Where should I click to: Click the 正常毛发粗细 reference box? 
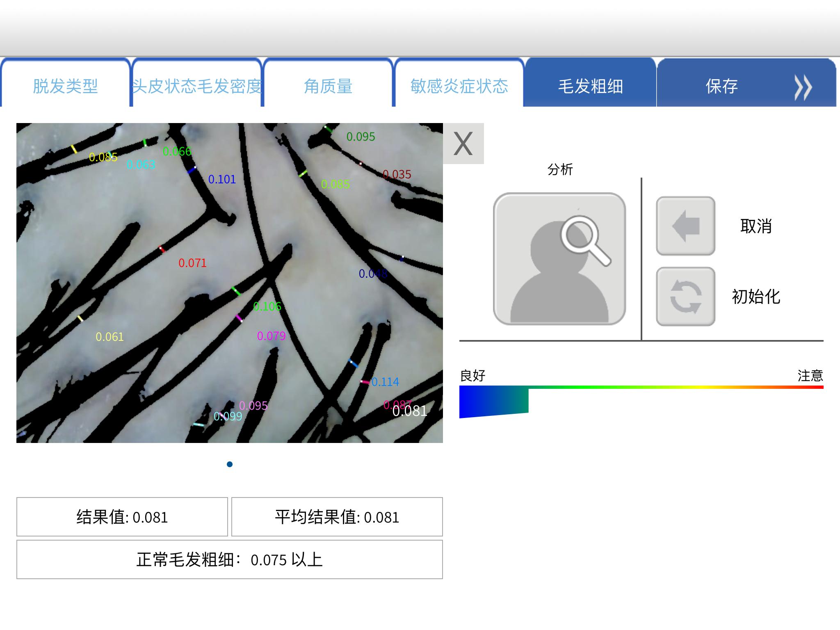[x=230, y=559]
